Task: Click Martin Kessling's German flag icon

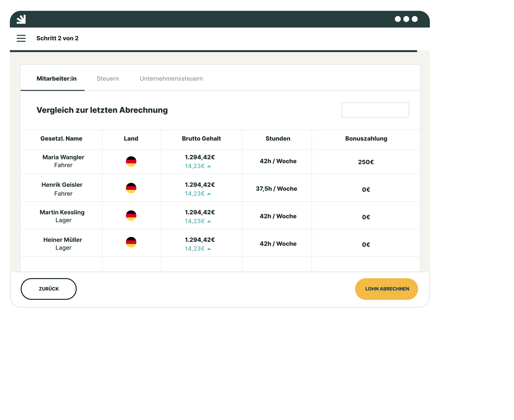Action: [x=131, y=216]
